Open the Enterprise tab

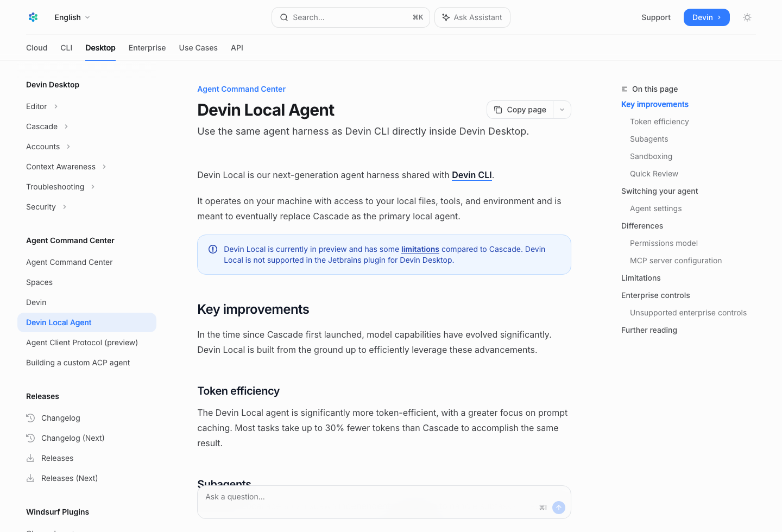[x=147, y=48]
